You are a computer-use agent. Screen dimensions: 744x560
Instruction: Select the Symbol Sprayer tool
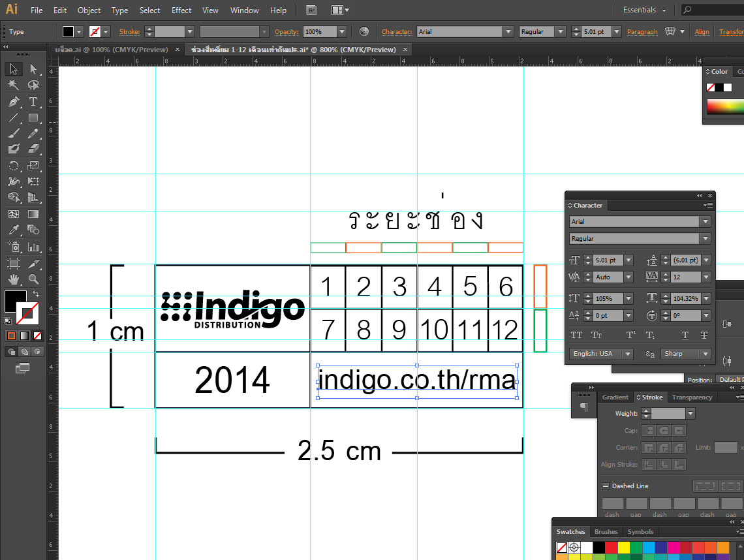pos(13,247)
